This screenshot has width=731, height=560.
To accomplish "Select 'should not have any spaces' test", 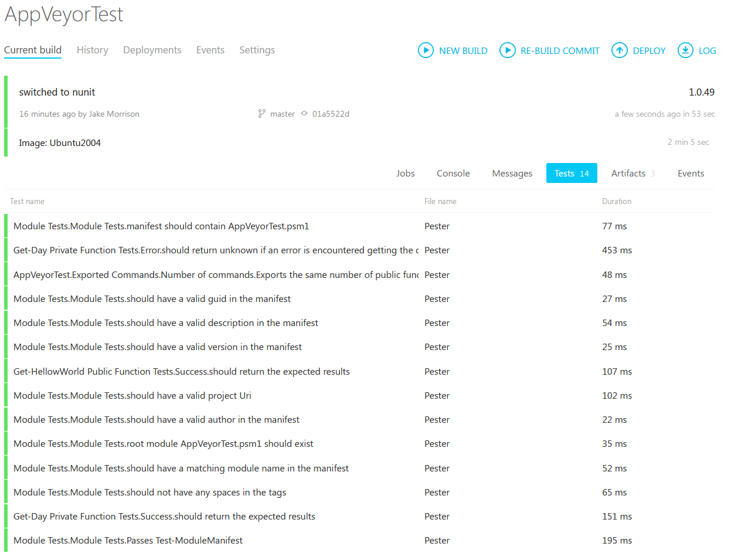I will (359, 492).
